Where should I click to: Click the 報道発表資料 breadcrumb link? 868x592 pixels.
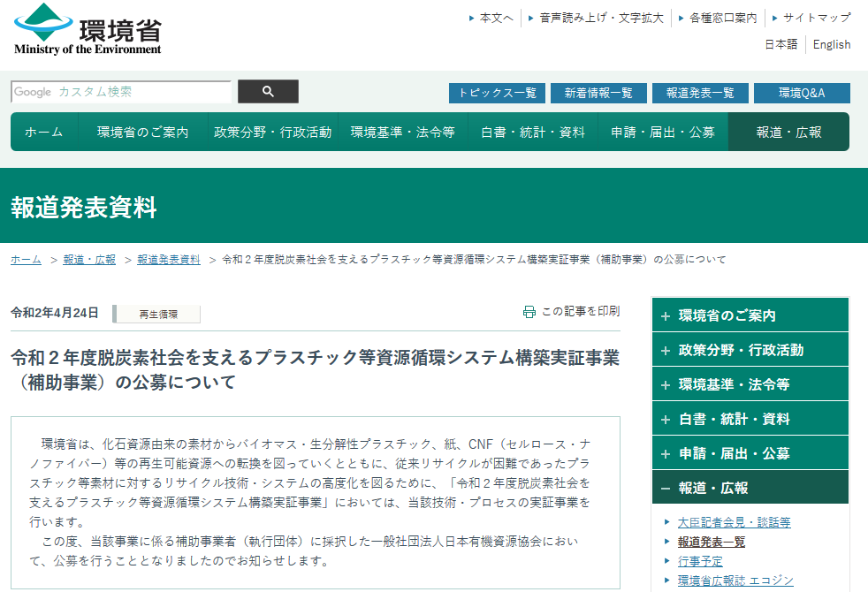(168, 260)
